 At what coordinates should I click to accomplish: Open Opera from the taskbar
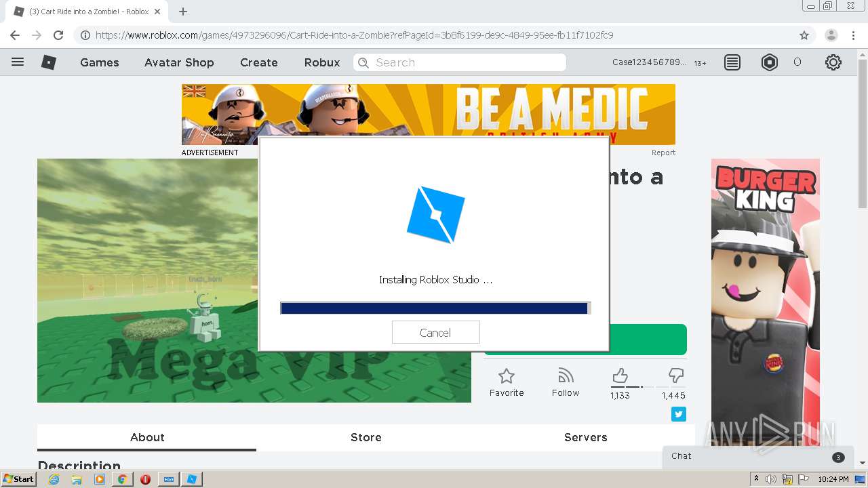pyautogui.click(x=145, y=479)
